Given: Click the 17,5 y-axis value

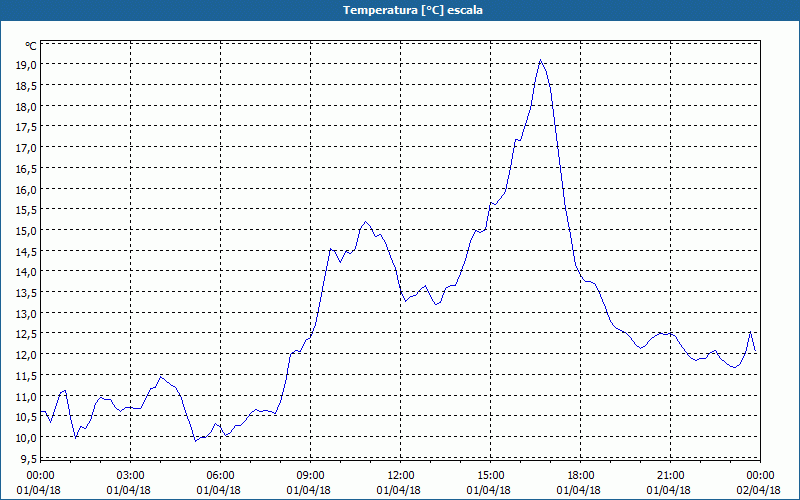Looking at the screenshot, I should [x=26, y=127].
